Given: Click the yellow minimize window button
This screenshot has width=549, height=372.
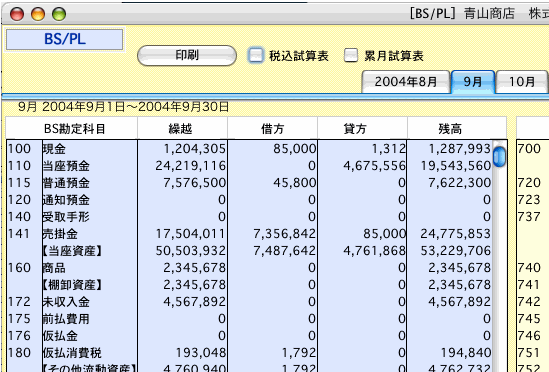Looking at the screenshot, I should pos(38,14).
